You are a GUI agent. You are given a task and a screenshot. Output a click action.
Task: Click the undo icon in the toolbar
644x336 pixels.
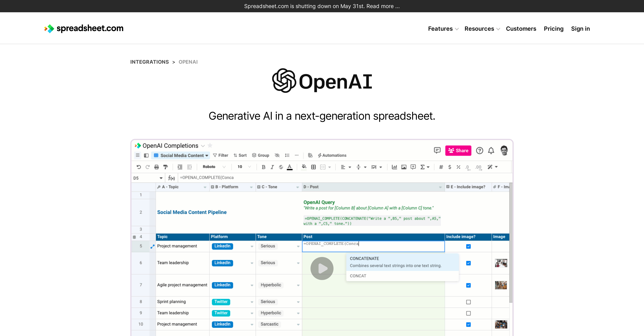pos(139,167)
